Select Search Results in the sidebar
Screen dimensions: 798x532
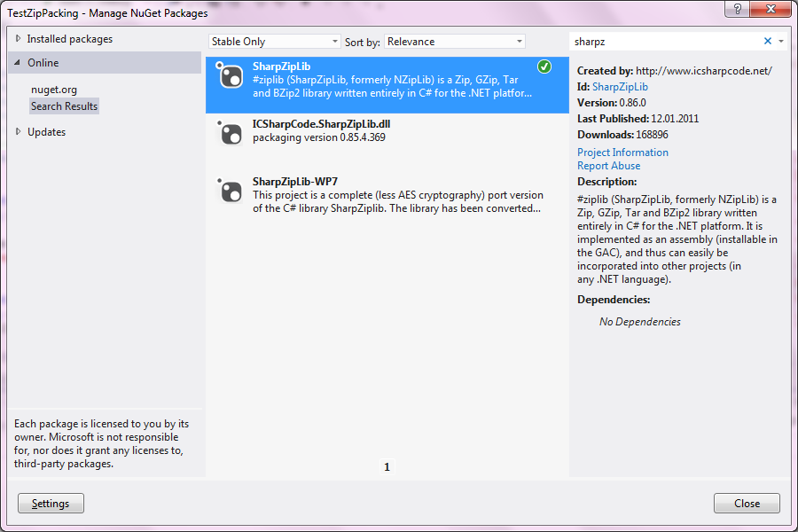click(64, 106)
